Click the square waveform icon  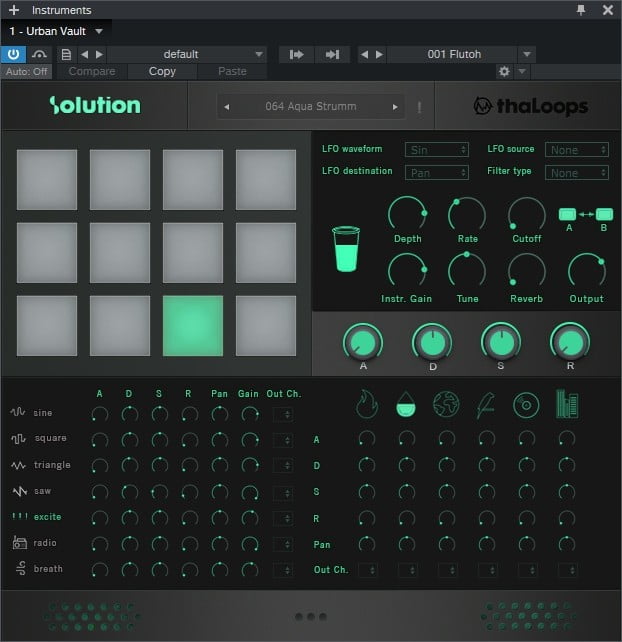click(x=18, y=439)
